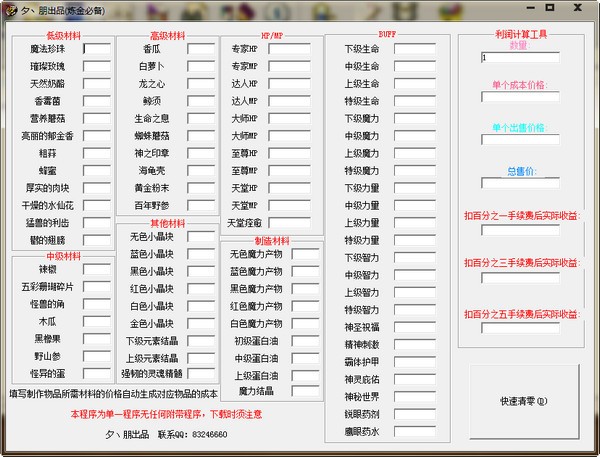This screenshot has width=600, height=457.
Task: Focus the 特级生命 input box
Action: 415,101
